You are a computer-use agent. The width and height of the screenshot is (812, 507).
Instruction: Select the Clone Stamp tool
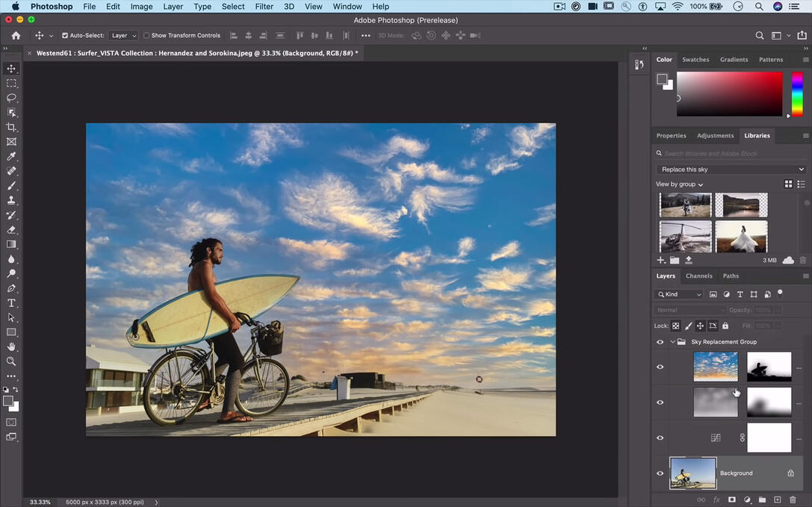[11, 200]
